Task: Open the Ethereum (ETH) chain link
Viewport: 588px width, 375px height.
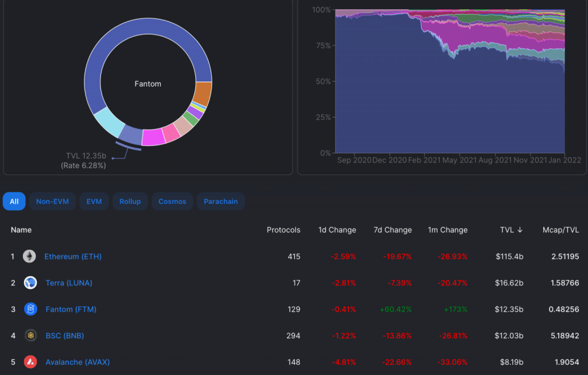Action: click(73, 257)
